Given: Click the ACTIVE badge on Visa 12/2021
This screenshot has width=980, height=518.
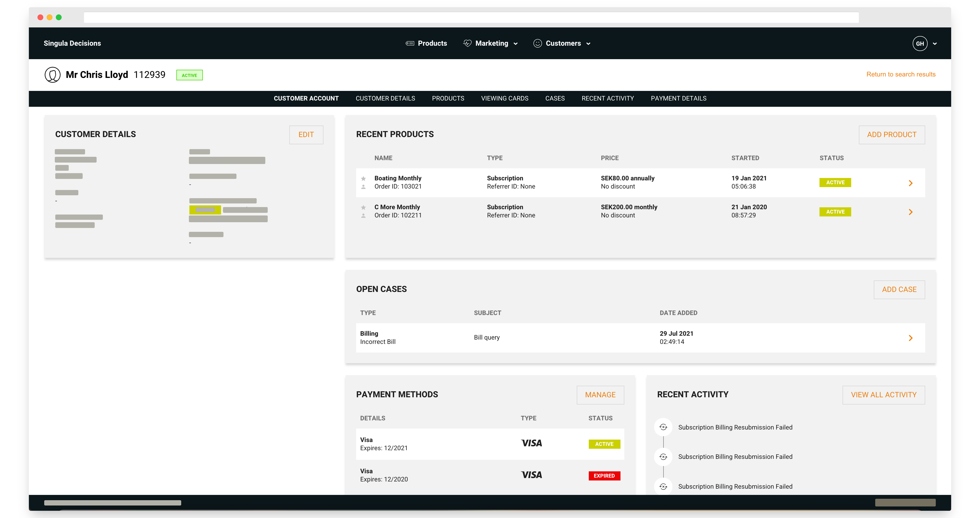Looking at the screenshot, I should click(604, 444).
